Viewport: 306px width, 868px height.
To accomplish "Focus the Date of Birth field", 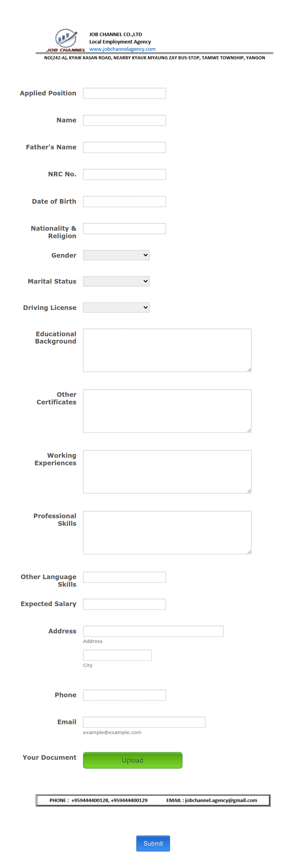I will (124, 201).
